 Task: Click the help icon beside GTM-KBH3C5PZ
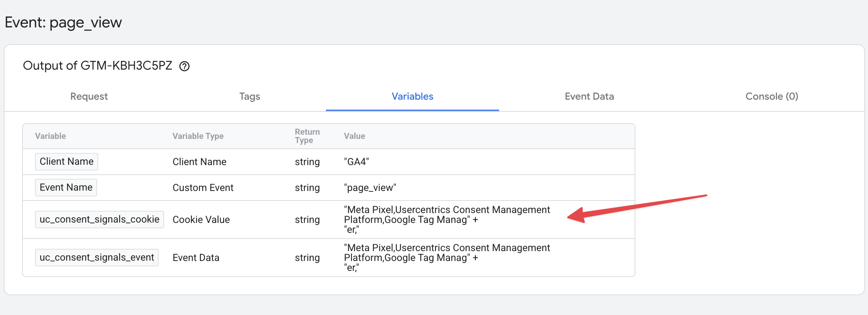pos(185,66)
